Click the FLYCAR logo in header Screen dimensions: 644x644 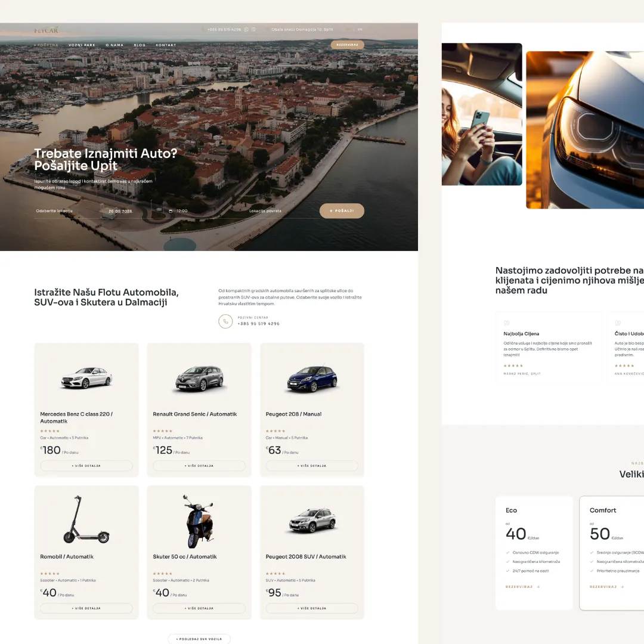(x=46, y=30)
